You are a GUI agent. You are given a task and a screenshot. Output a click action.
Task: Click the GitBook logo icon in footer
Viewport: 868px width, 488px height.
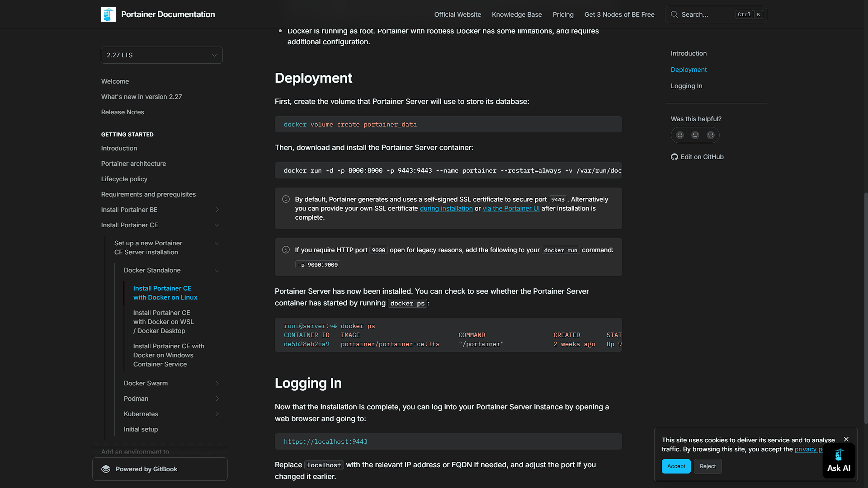(106, 469)
